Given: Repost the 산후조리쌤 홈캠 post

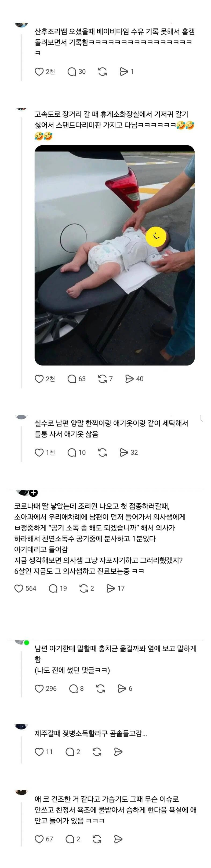Looking at the screenshot, I should pos(102,71).
